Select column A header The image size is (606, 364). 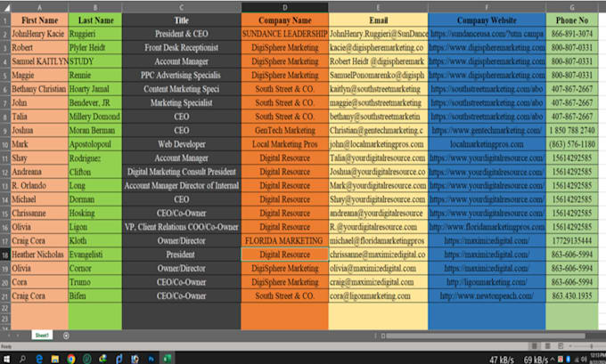point(40,7)
